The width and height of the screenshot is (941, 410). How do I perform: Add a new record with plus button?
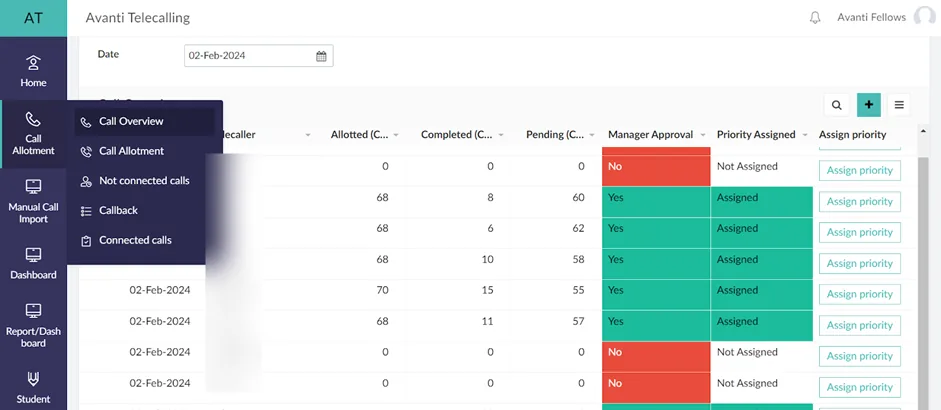[868, 105]
